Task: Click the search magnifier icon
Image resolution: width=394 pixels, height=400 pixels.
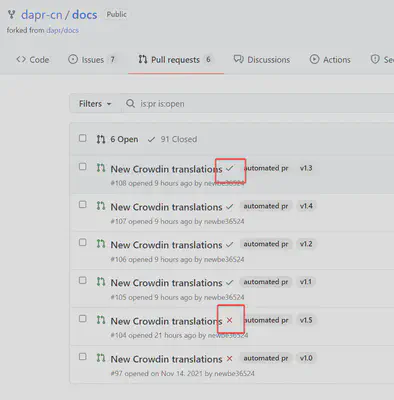Action: [x=130, y=103]
